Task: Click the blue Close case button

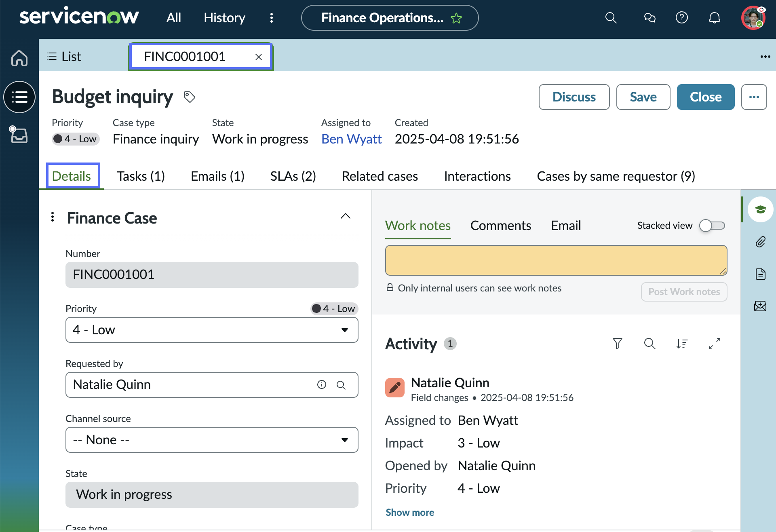Action: (x=706, y=97)
